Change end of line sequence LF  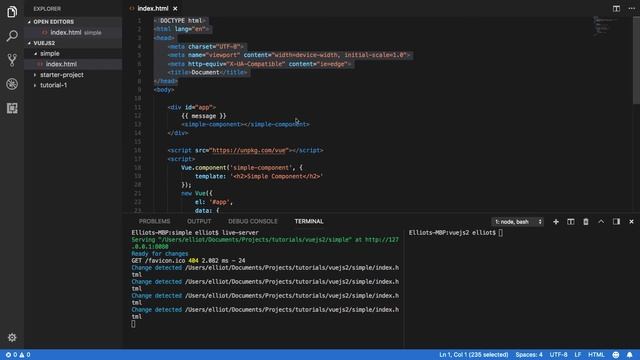[578, 355]
